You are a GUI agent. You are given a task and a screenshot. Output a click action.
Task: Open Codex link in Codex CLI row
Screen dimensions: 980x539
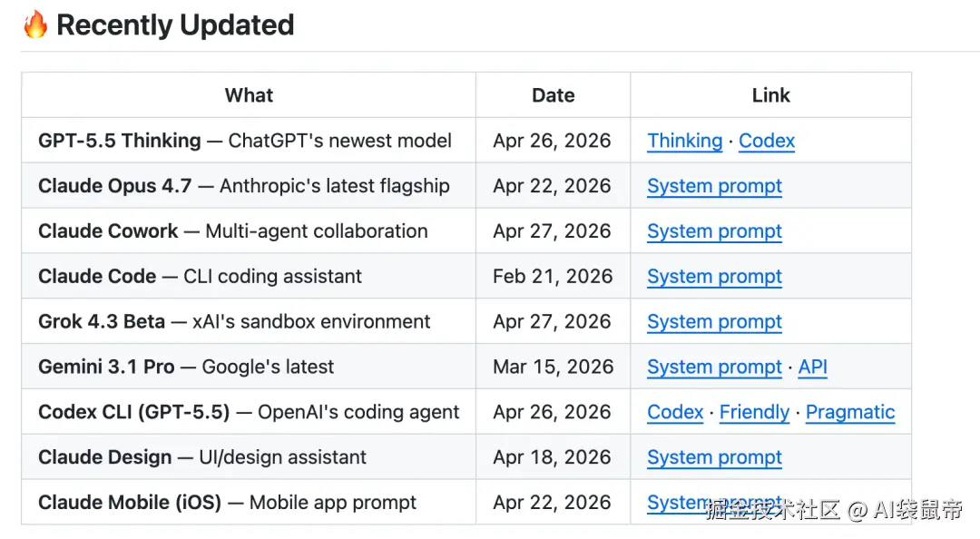[x=675, y=412]
